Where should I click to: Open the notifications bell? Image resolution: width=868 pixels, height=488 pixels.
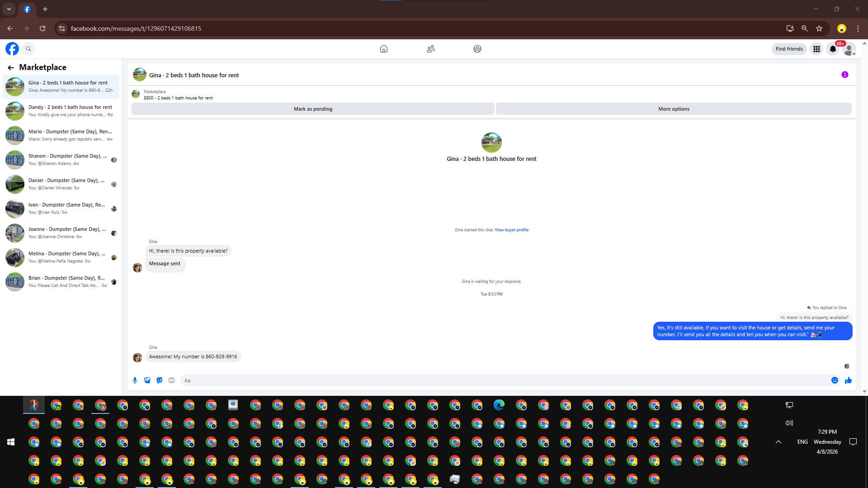click(833, 49)
